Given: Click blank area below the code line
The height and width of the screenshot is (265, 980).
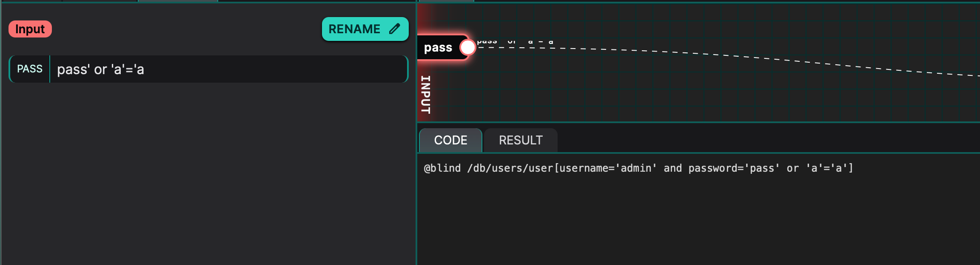Looking at the screenshot, I should pyautogui.click(x=681, y=222).
